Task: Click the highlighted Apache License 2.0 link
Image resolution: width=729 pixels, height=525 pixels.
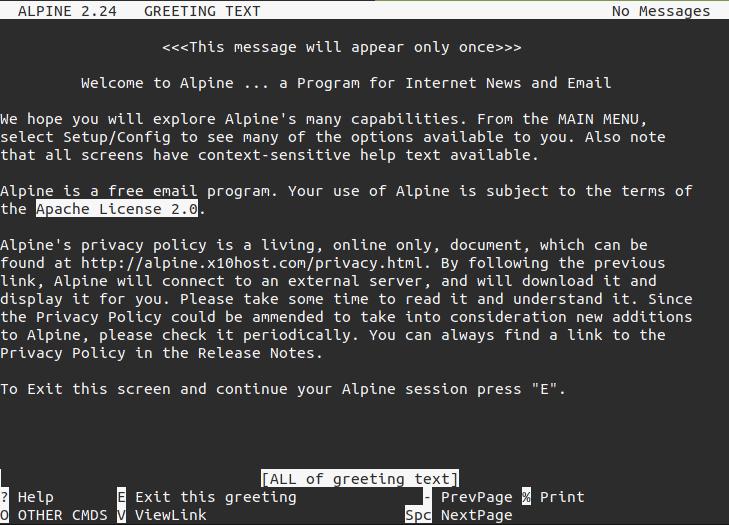Action: 117,209
